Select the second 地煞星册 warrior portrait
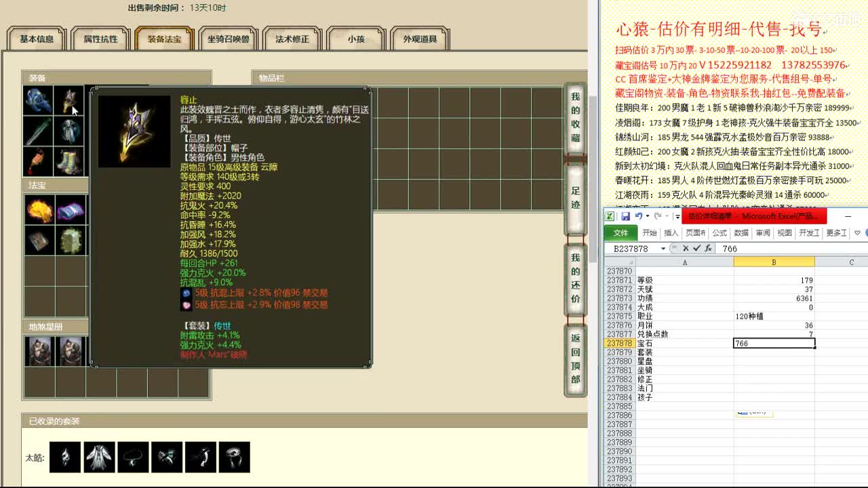 (70, 351)
